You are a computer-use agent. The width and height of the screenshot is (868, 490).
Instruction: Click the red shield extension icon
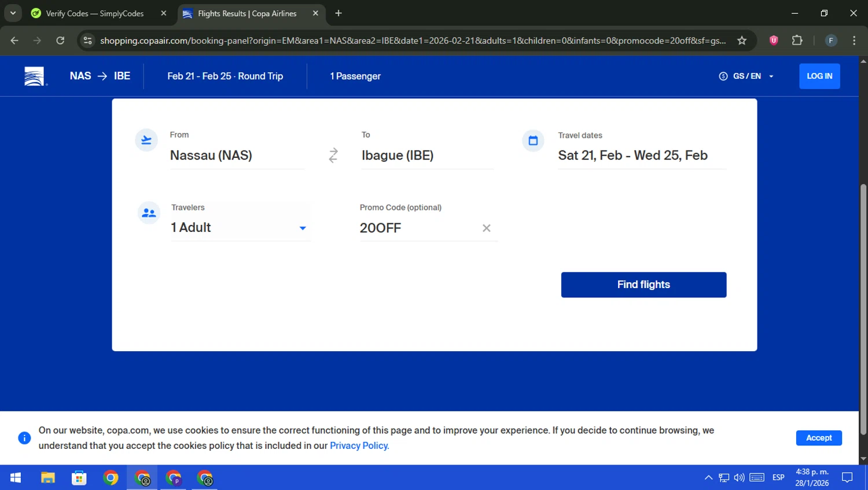coord(774,40)
